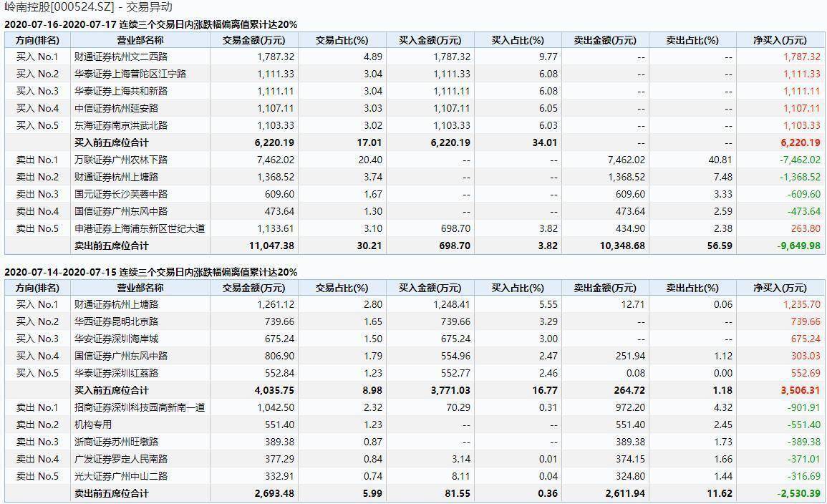Screen dimensions: 827x504
Task: Click 华泰证券深圳红荔路 branch name
Action: pyautogui.click(x=116, y=373)
